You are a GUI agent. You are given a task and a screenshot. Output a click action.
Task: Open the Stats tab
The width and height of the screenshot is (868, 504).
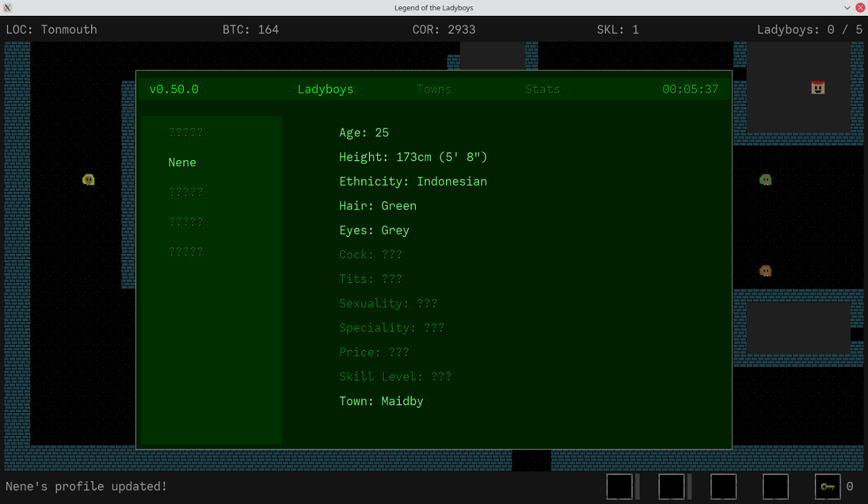[543, 90]
